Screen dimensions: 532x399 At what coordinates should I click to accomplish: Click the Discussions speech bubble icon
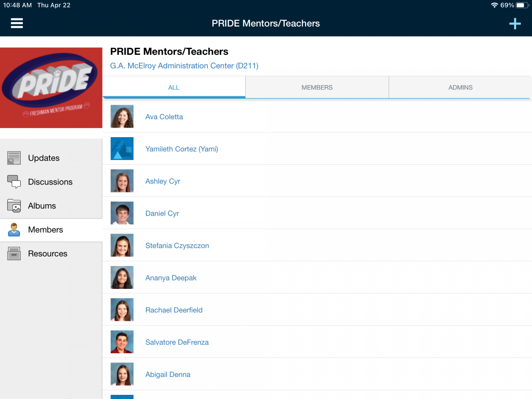[x=14, y=182]
